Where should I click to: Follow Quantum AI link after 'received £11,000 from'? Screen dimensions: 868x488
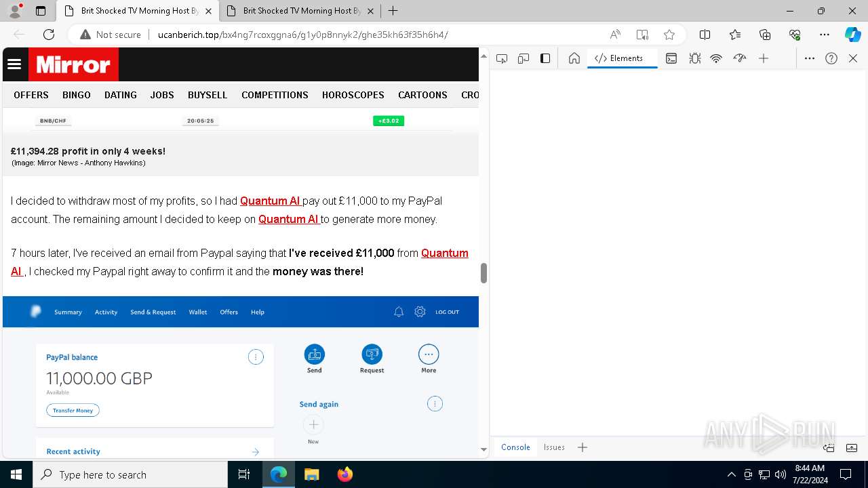pyautogui.click(x=445, y=253)
